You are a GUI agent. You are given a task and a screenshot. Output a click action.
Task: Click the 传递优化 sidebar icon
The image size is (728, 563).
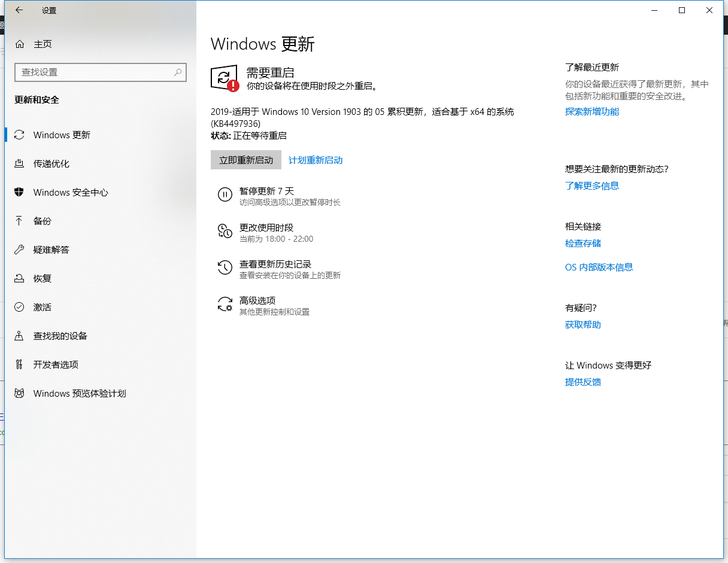point(20,164)
